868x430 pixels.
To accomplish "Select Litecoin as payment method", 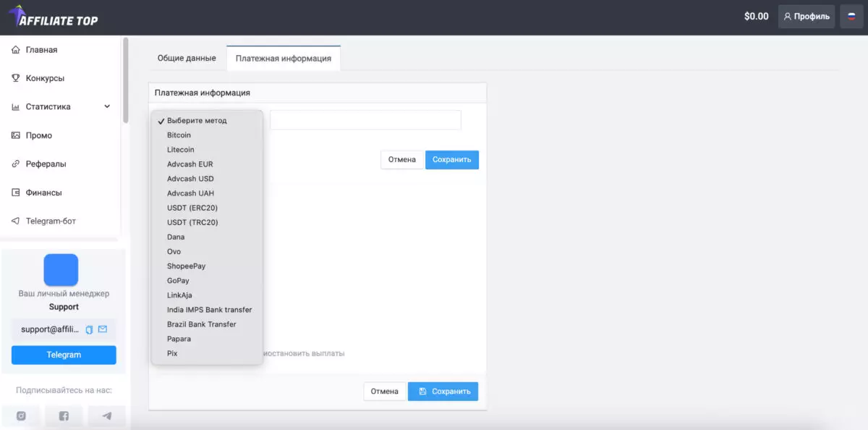I will [x=206, y=150].
